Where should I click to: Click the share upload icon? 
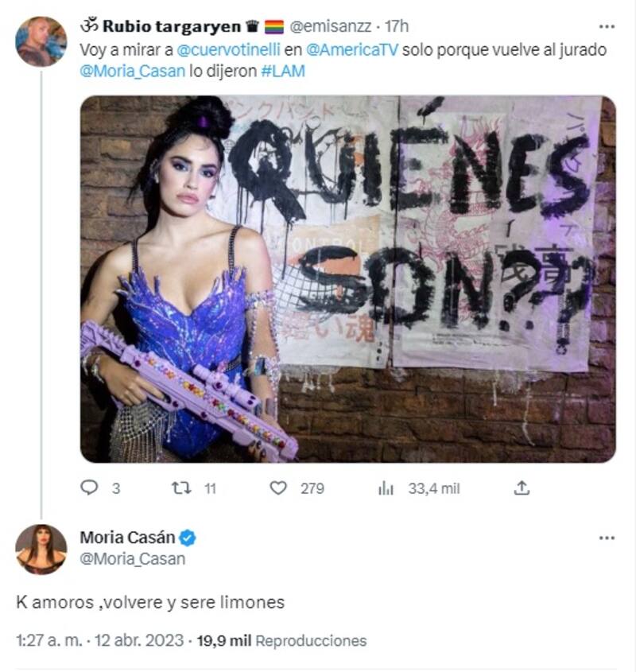pos(522,487)
